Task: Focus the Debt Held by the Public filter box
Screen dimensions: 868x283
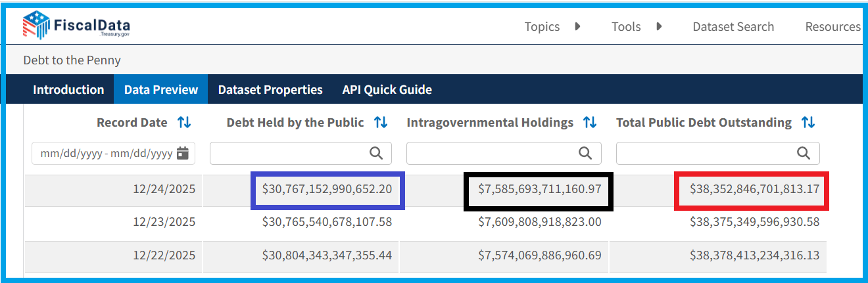Action: [289, 153]
